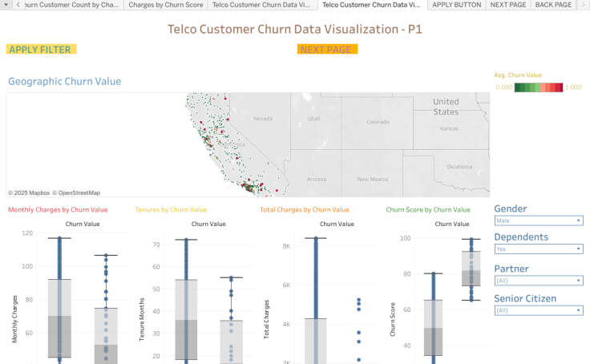Open the APPLY BUTTON sheet tab
Image resolution: width=590 pixels, height=364 pixels.
[457, 5]
